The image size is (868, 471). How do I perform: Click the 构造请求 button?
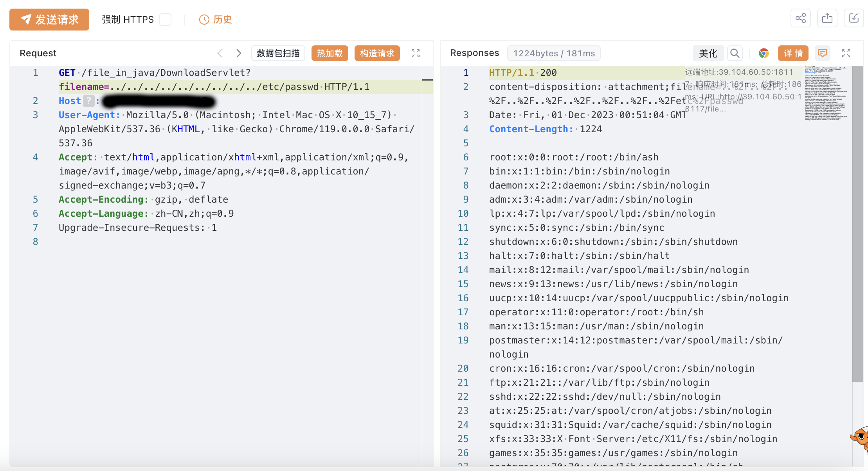coord(377,53)
